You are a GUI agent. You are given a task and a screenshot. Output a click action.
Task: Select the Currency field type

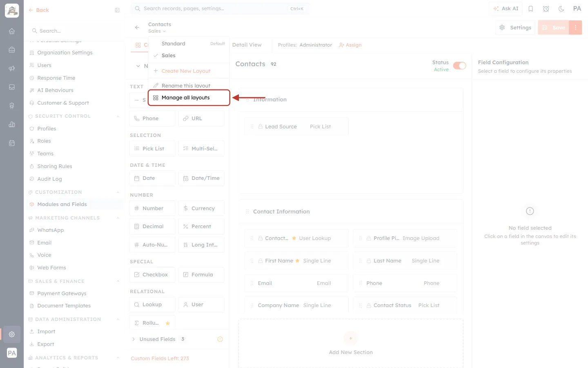[x=201, y=208]
